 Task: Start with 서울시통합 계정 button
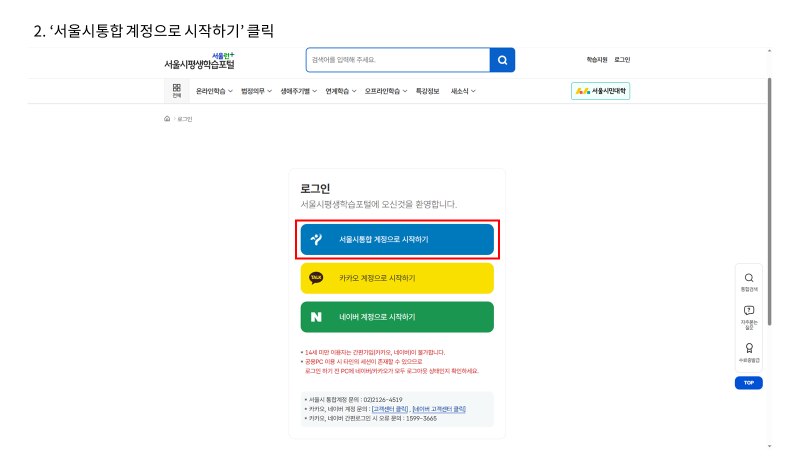[x=397, y=239]
